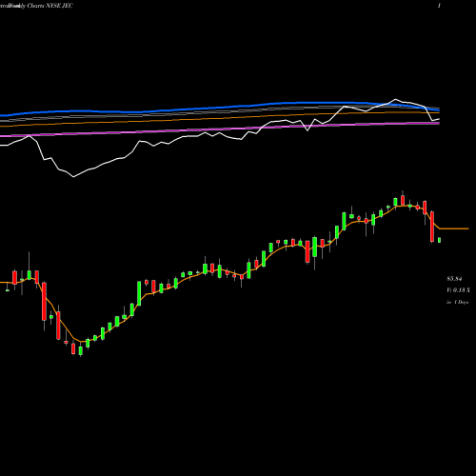
Task: Select the final small green candle on the chart
Action: pyautogui.click(x=440, y=240)
